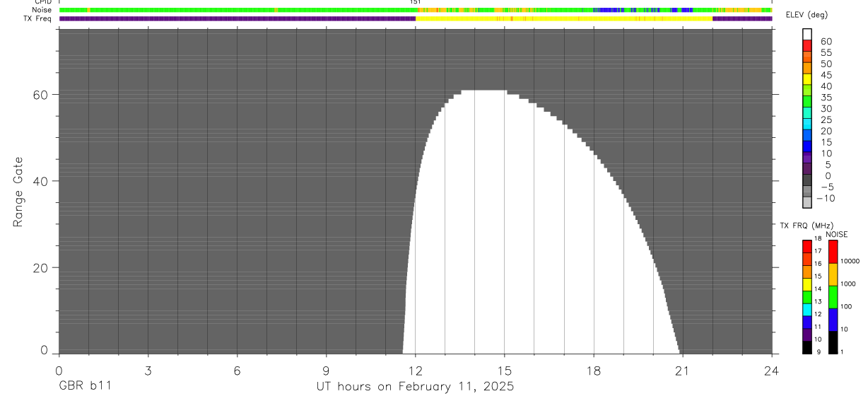Click the ELEV legend value '35'

pyautogui.click(x=826, y=98)
